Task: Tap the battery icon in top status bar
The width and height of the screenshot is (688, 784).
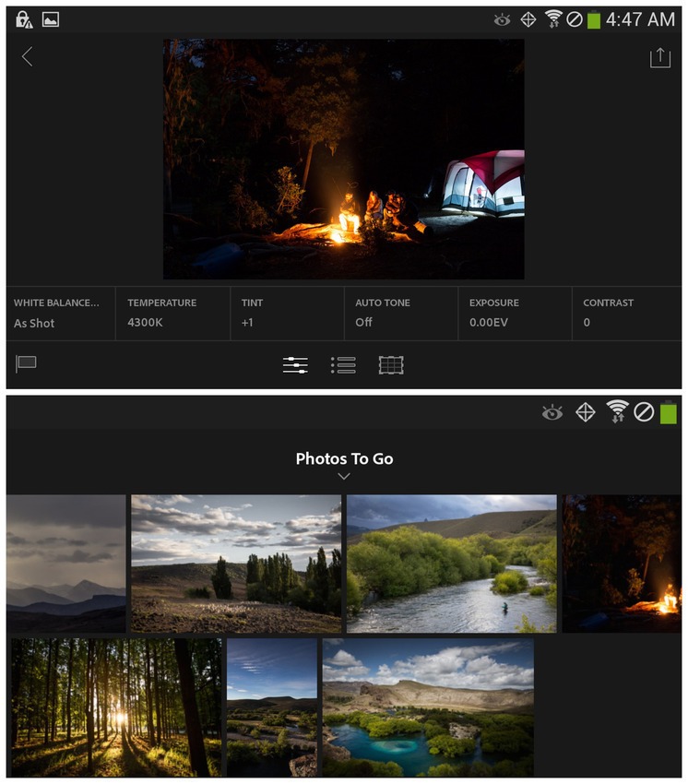Action: coord(594,20)
